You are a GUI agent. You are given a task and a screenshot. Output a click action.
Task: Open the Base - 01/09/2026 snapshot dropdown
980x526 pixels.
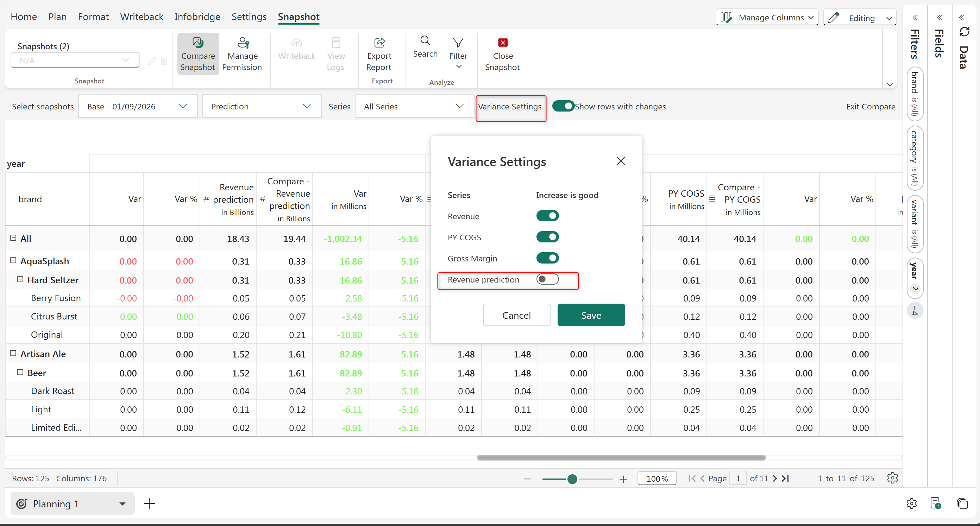138,107
